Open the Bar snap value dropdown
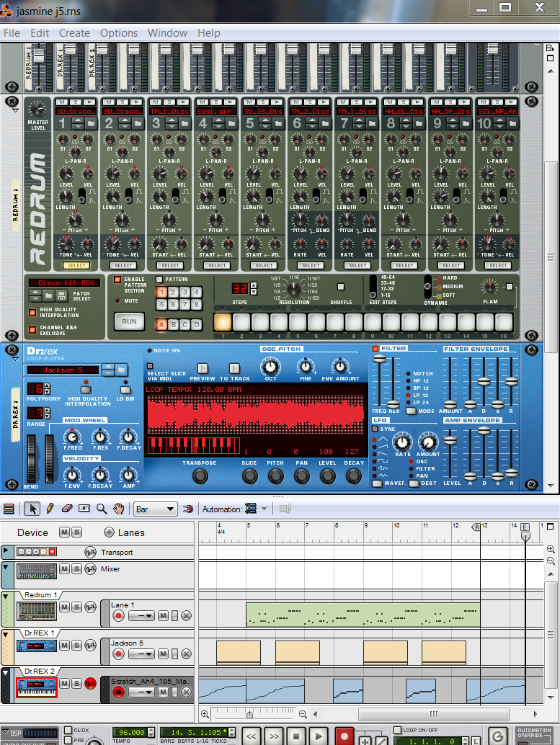560x745 pixels. click(156, 509)
